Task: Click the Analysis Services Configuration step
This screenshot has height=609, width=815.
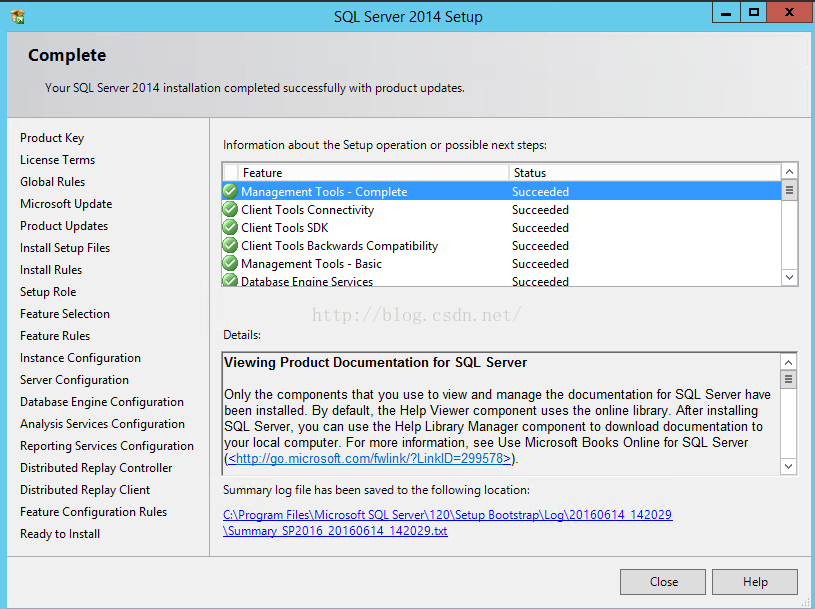Action: tap(102, 423)
